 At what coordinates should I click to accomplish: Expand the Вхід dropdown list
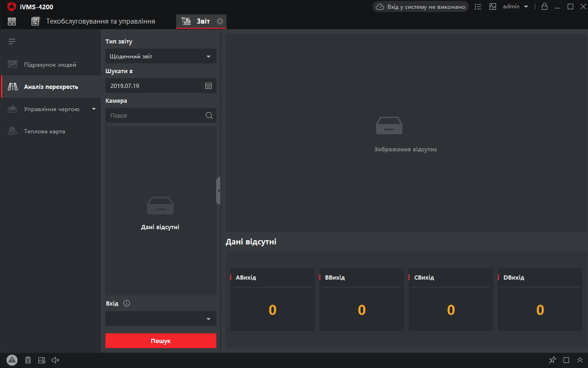(x=160, y=318)
